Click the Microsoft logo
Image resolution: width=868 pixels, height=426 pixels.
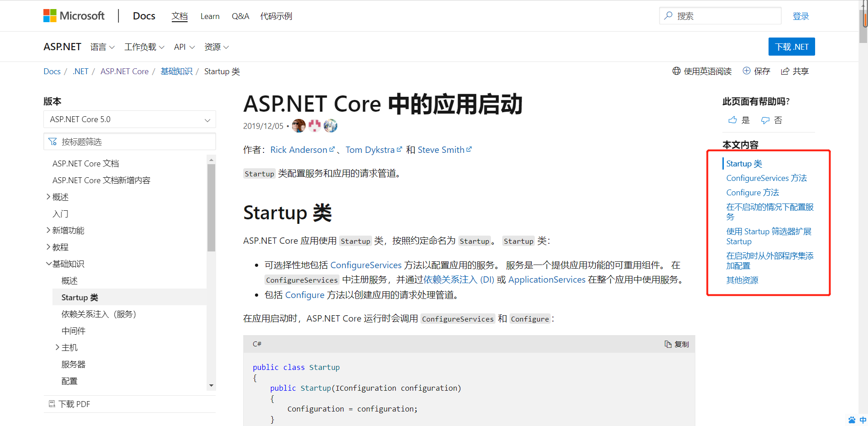pos(74,16)
